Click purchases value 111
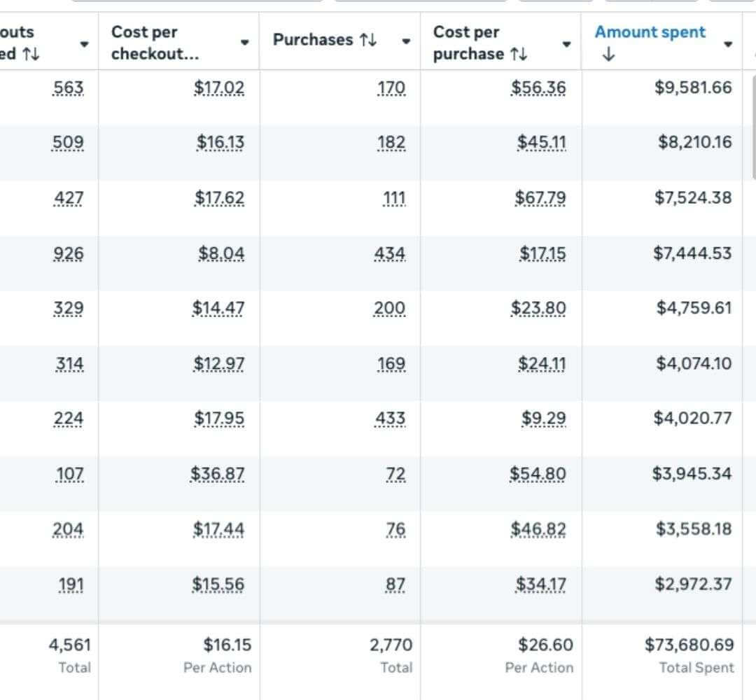 pos(394,198)
